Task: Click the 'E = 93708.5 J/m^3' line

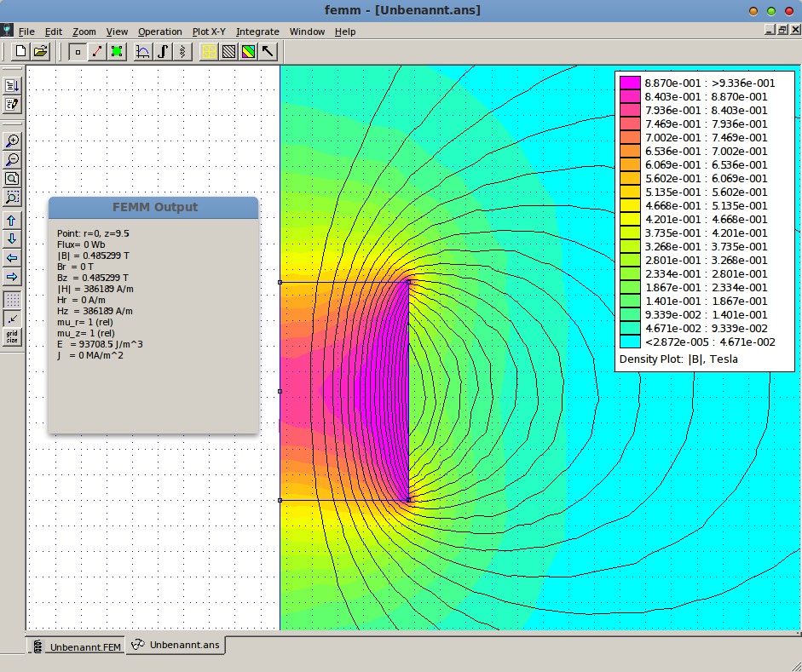Action: (x=100, y=344)
